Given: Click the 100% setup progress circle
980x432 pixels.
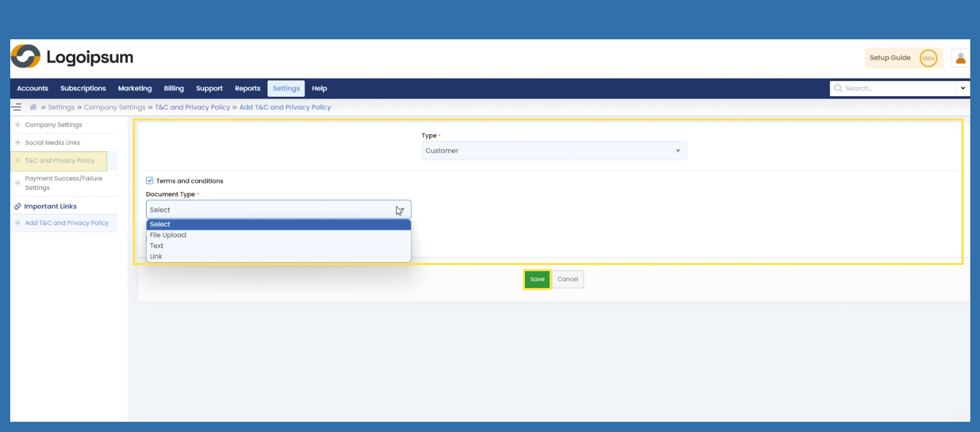Looking at the screenshot, I should click(928, 58).
